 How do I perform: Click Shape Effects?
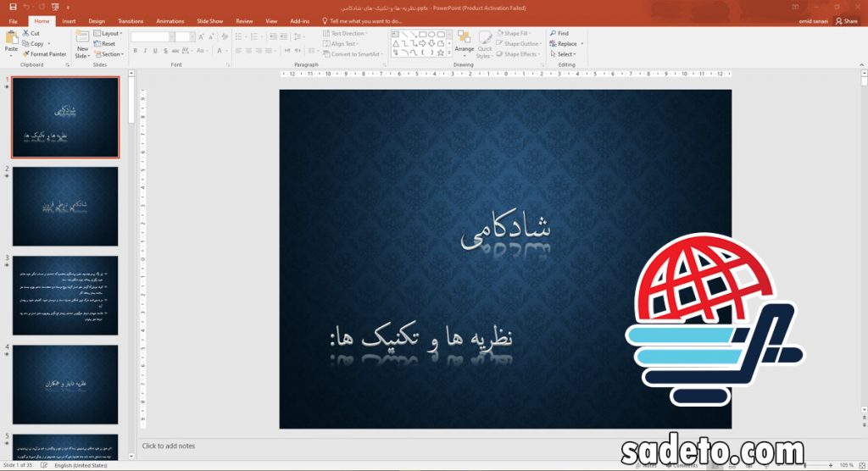[516, 54]
